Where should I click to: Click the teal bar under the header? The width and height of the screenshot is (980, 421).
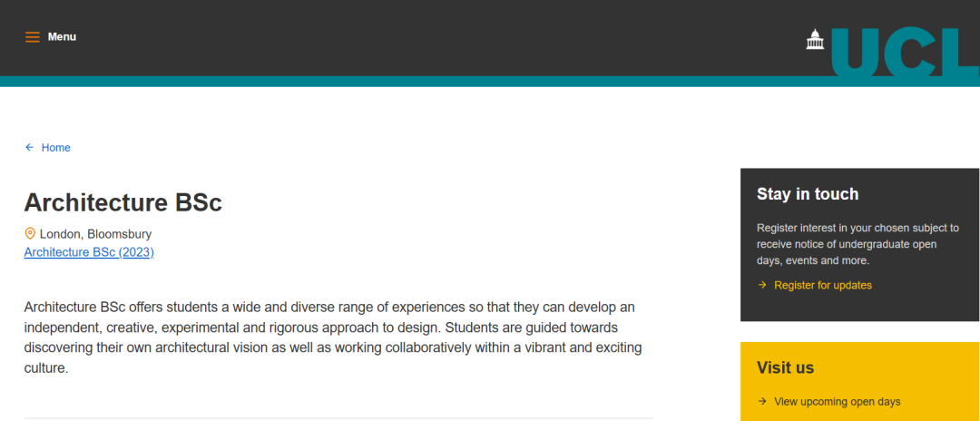[413, 81]
